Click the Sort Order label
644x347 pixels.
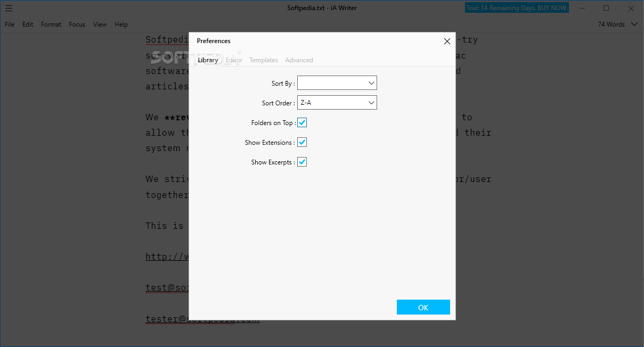(278, 103)
